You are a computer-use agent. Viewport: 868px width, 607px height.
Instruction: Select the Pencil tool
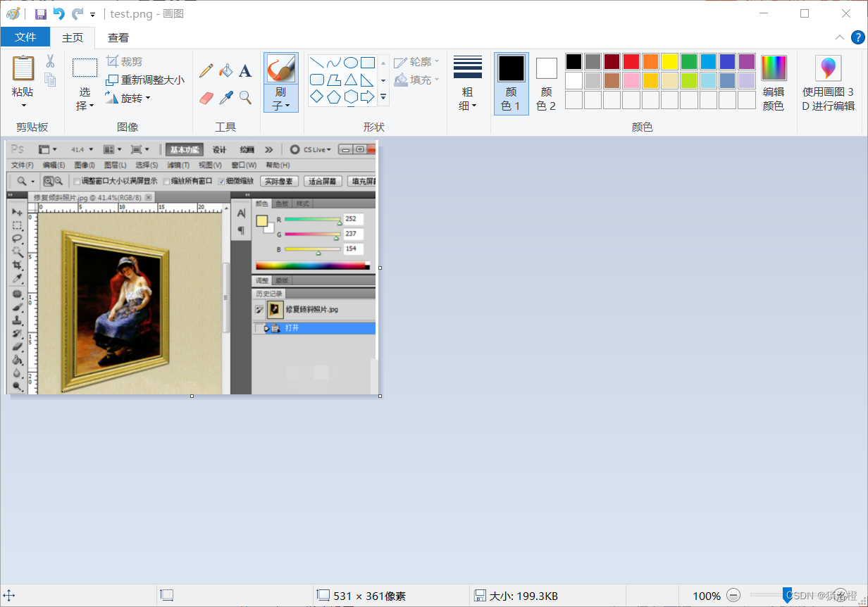206,70
